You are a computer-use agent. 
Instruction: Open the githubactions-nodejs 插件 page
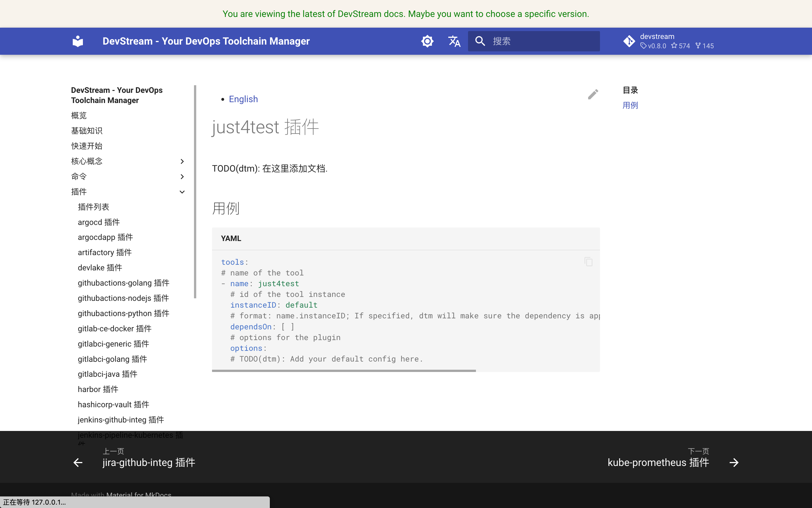123,298
